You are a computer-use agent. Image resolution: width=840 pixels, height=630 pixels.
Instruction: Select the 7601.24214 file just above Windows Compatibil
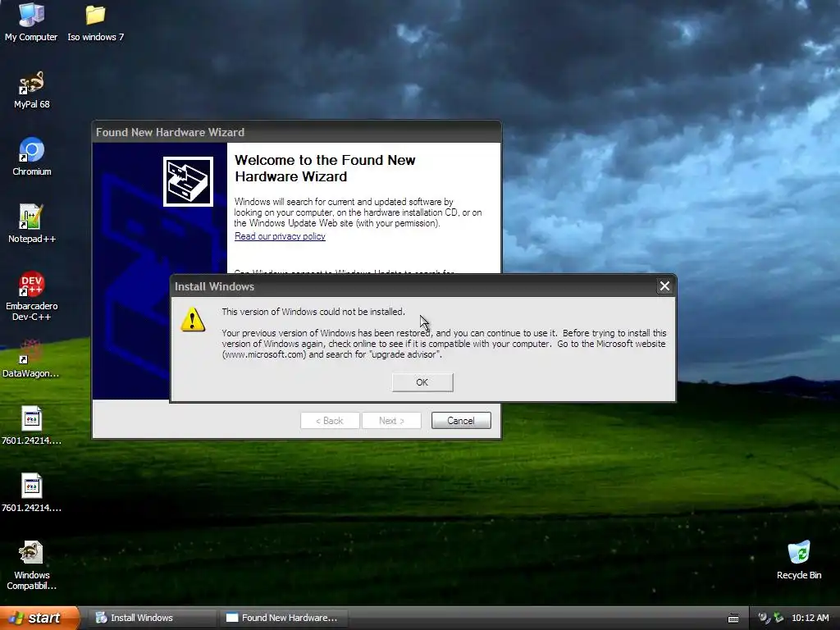point(32,492)
